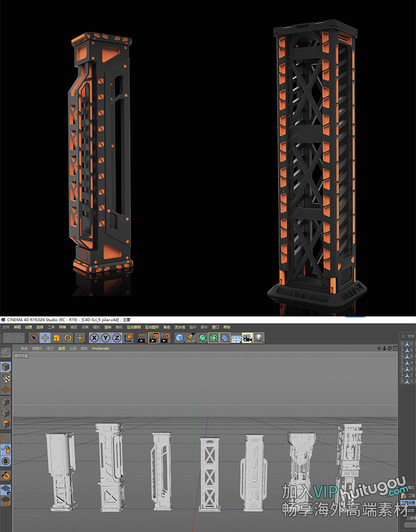
Task: Select the Scale tool in top toolbar
Action: pyautogui.click(x=56, y=337)
